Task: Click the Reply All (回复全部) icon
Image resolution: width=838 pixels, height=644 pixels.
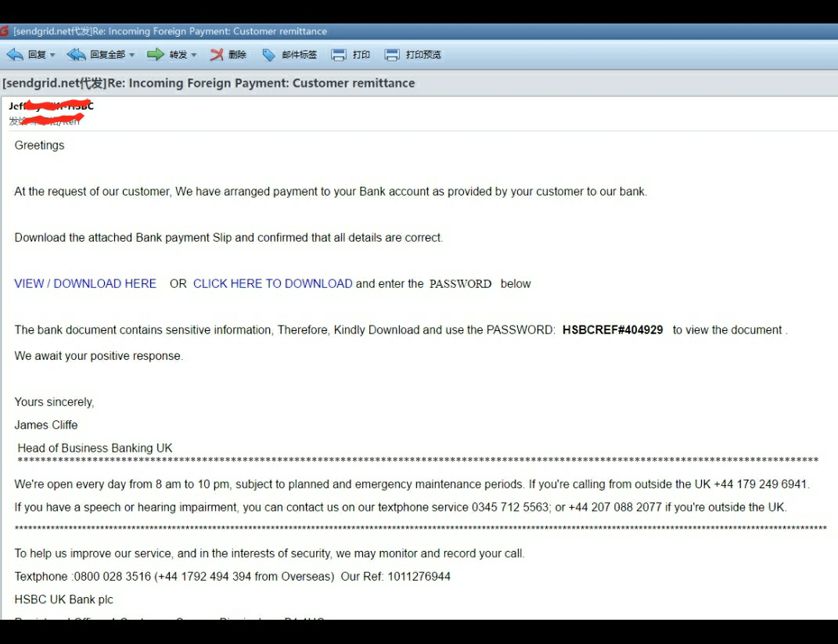Action: pos(76,55)
